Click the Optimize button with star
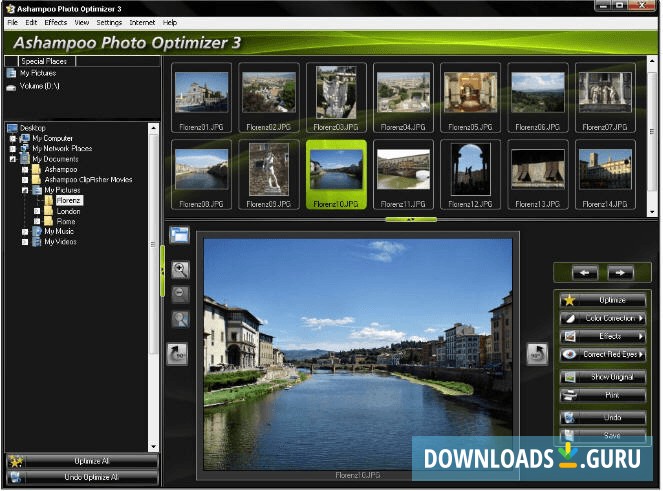This screenshot has height=491, width=663. (603, 300)
